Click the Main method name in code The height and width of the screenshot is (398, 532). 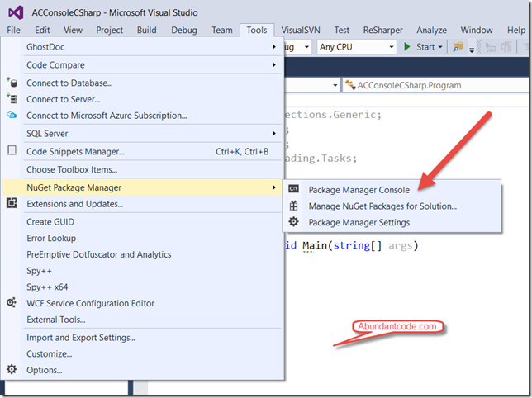(x=315, y=245)
